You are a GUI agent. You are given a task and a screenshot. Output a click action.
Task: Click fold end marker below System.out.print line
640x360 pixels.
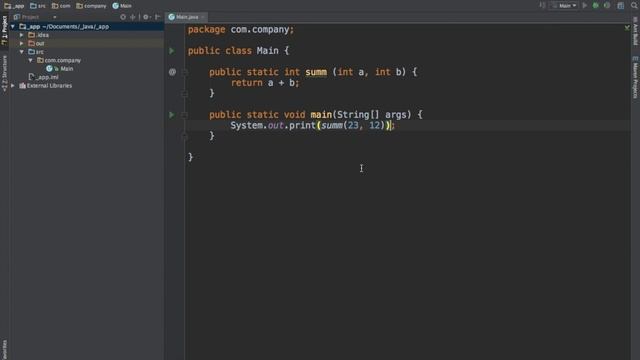coord(184,136)
